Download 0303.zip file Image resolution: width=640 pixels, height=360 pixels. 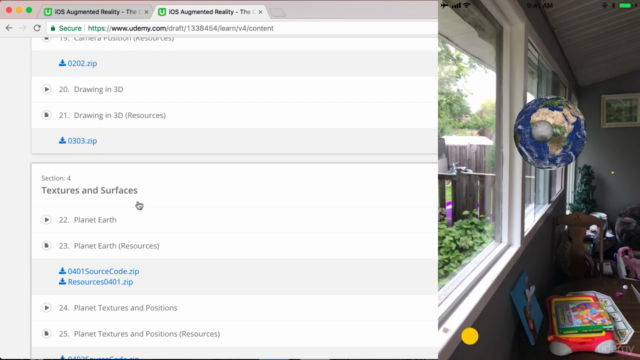[82, 141]
